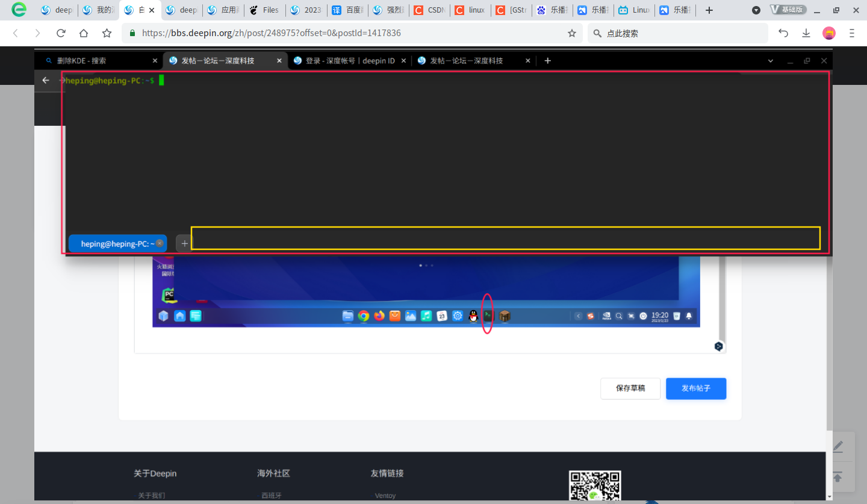Click the 保存草稿 button
The image size is (867, 504).
tap(630, 388)
